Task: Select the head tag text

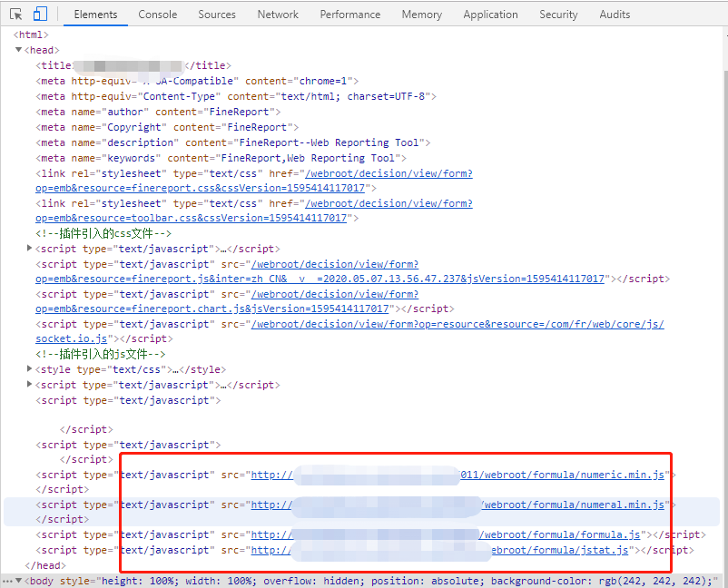Action: pyautogui.click(x=42, y=50)
